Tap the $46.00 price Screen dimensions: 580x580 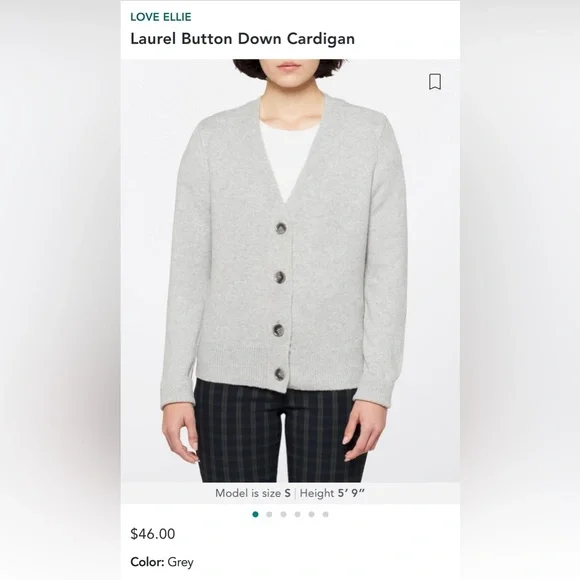tap(153, 534)
